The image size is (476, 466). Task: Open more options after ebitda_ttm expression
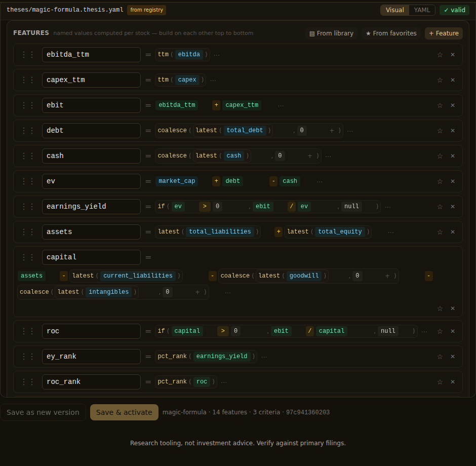[216, 55]
